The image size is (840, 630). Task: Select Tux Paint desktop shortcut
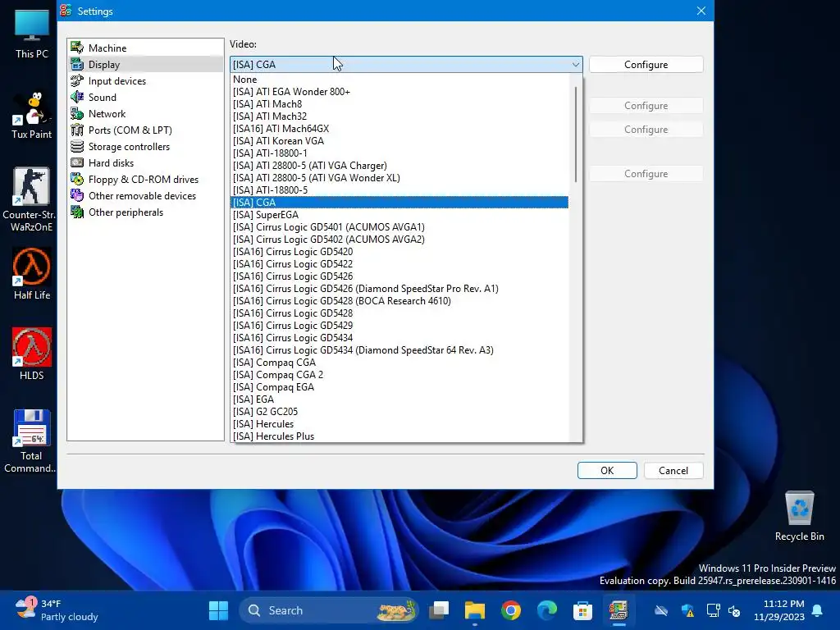[32, 115]
